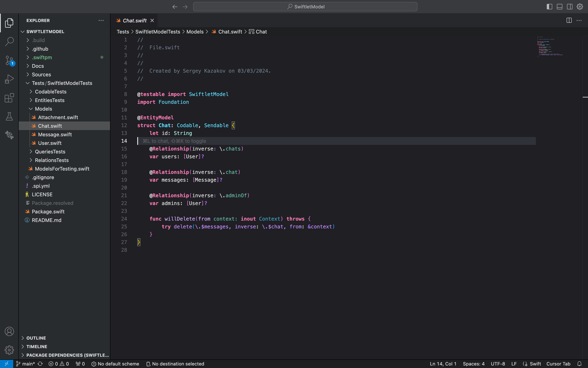Click the navigate back arrow

(175, 6)
